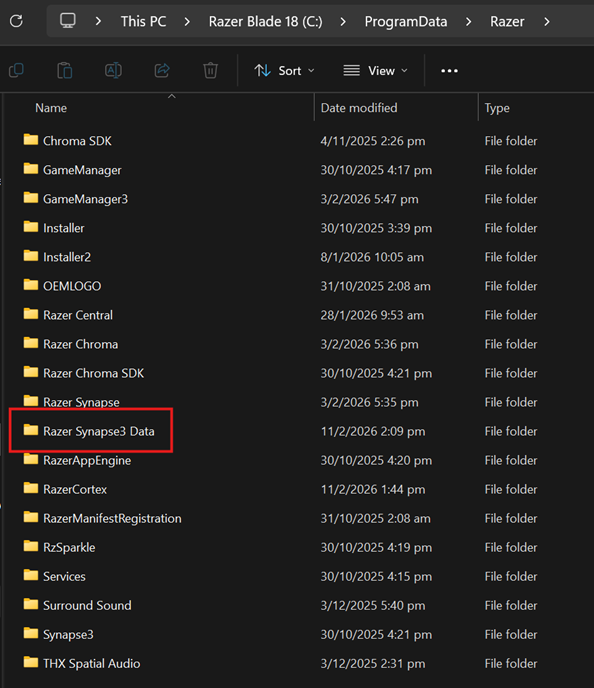Click the GameManager3 folder name
594x688 pixels.
pyautogui.click(x=86, y=199)
